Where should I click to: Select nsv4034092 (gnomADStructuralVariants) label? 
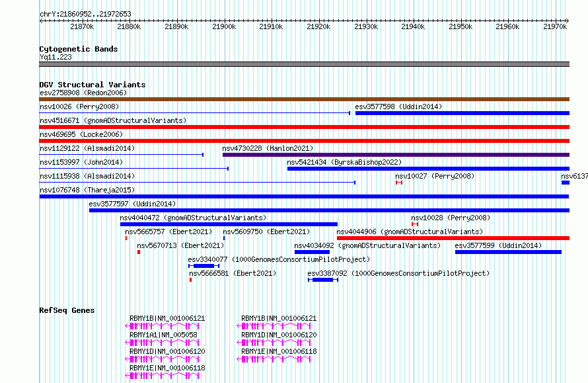pos(367,245)
